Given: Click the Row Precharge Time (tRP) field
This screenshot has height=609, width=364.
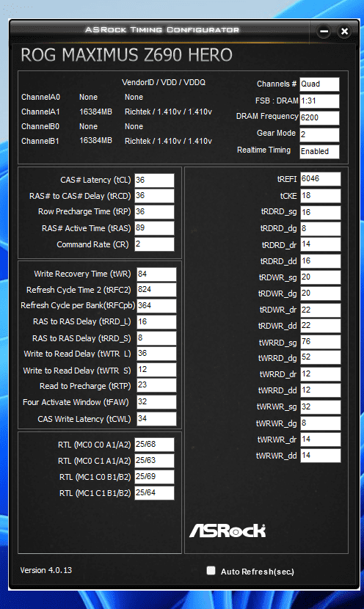Looking at the screenshot, I should [x=154, y=211].
